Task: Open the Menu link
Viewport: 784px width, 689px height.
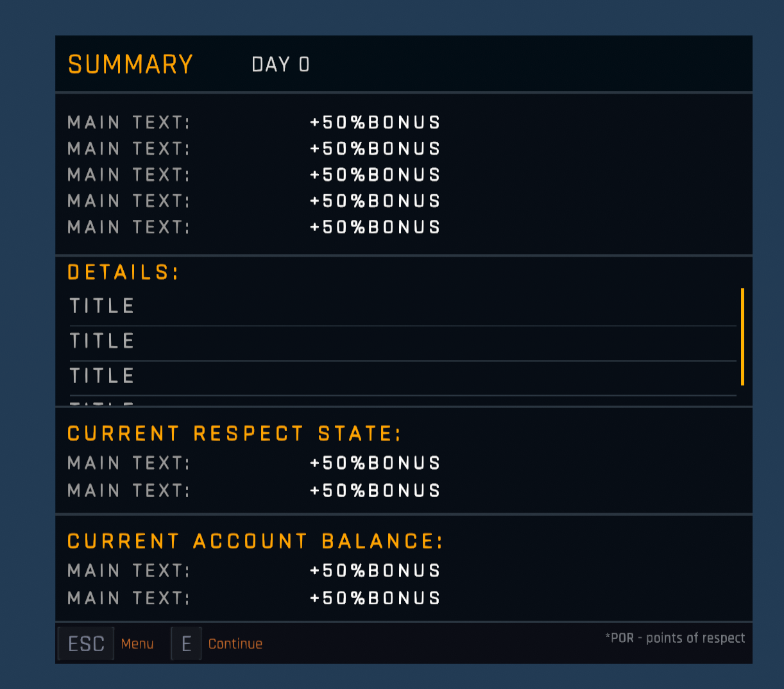Action: 137,643
